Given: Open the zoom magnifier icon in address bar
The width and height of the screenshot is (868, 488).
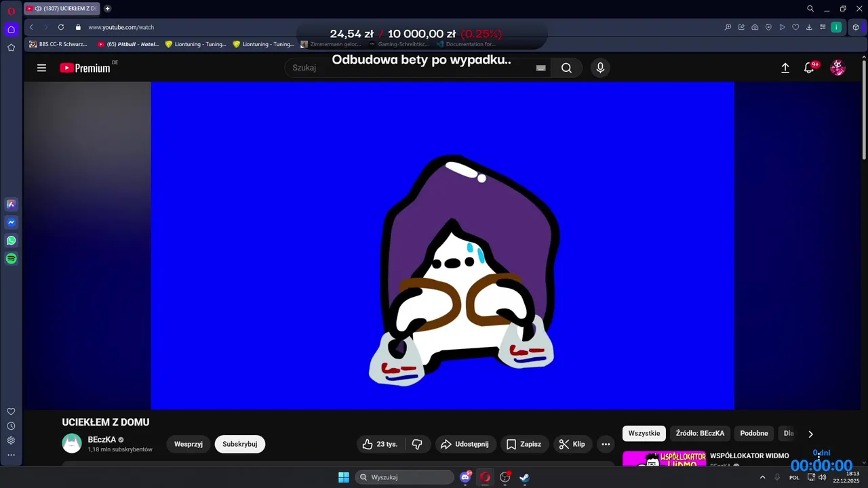Looking at the screenshot, I should pyautogui.click(x=728, y=27).
